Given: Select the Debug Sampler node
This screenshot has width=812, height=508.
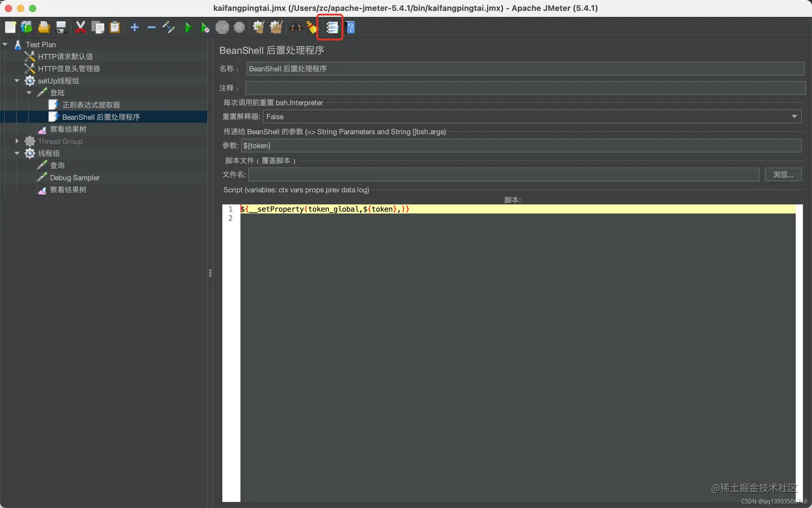Looking at the screenshot, I should pos(75,177).
